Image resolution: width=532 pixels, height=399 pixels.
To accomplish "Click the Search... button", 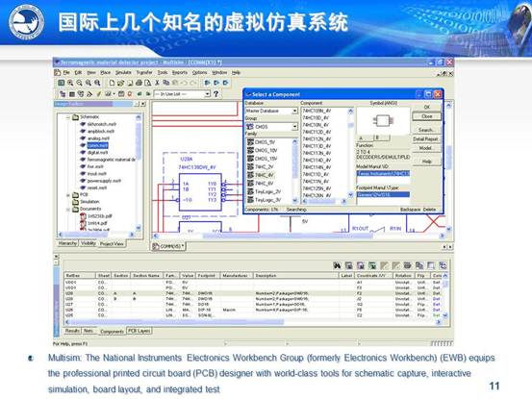I will [x=426, y=130].
